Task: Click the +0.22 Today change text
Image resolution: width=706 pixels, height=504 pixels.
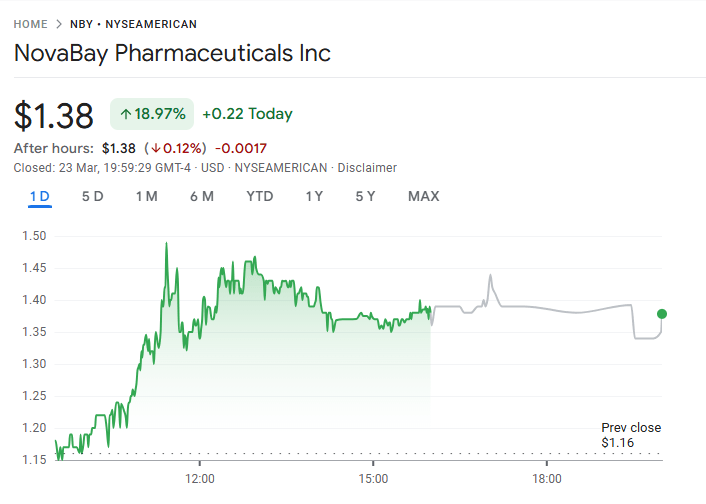Action: tap(247, 114)
